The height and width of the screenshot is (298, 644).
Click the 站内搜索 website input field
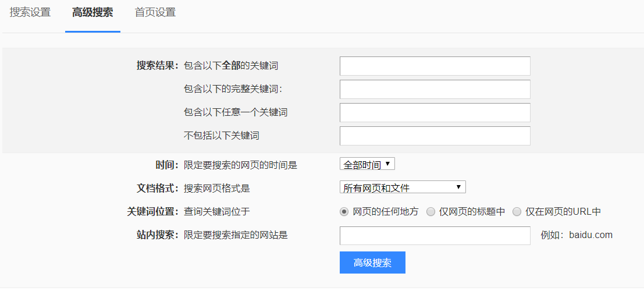click(435, 236)
